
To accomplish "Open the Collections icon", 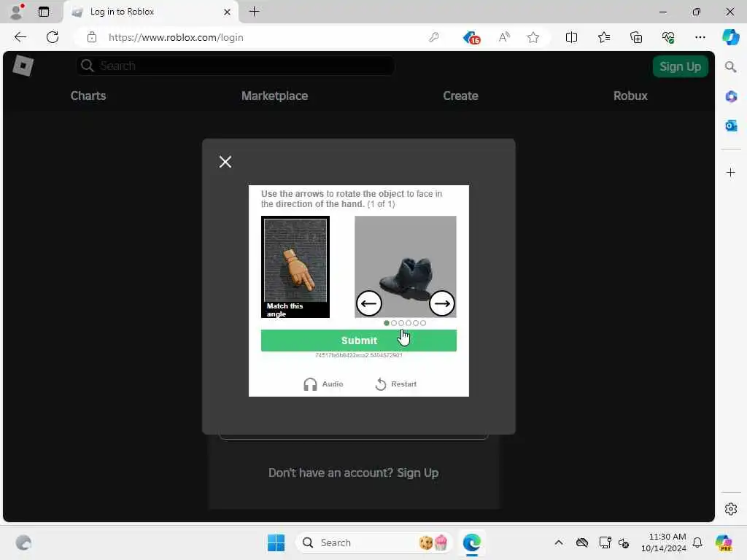I will (x=636, y=37).
